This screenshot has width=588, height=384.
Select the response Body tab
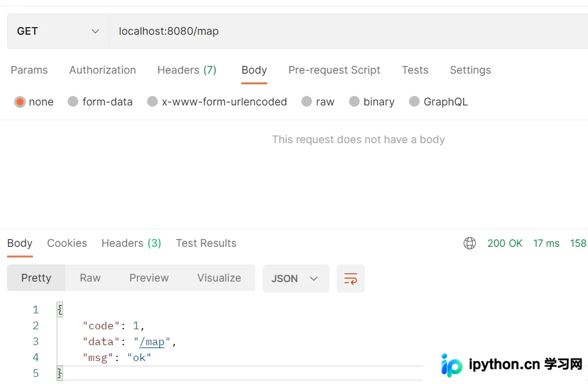pyautogui.click(x=20, y=243)
